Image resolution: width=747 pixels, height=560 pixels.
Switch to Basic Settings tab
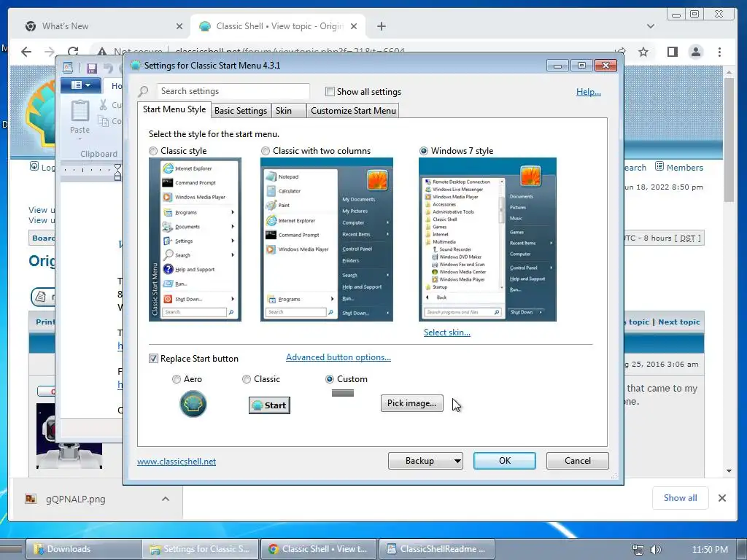tap(241, 111)
